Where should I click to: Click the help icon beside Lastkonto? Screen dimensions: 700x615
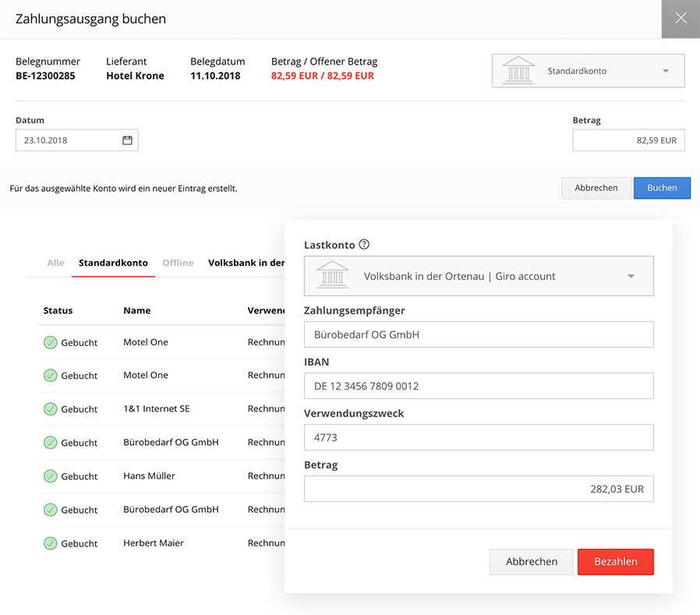364,244
